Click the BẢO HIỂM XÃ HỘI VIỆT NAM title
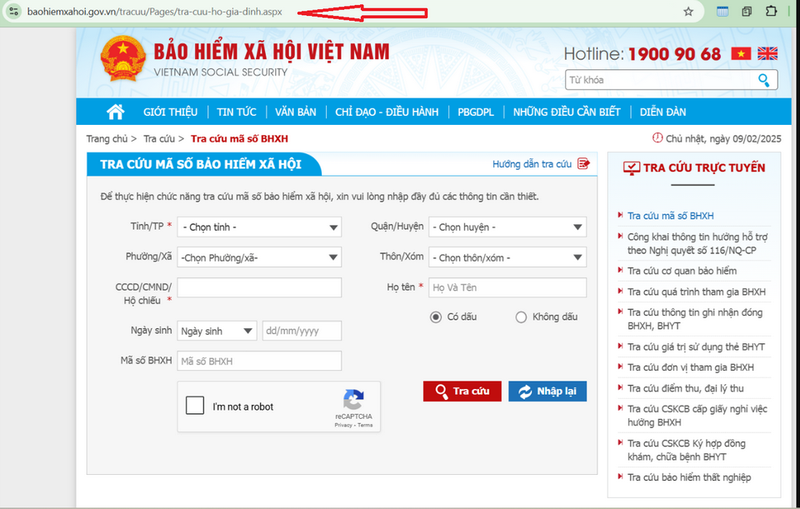 271,52
